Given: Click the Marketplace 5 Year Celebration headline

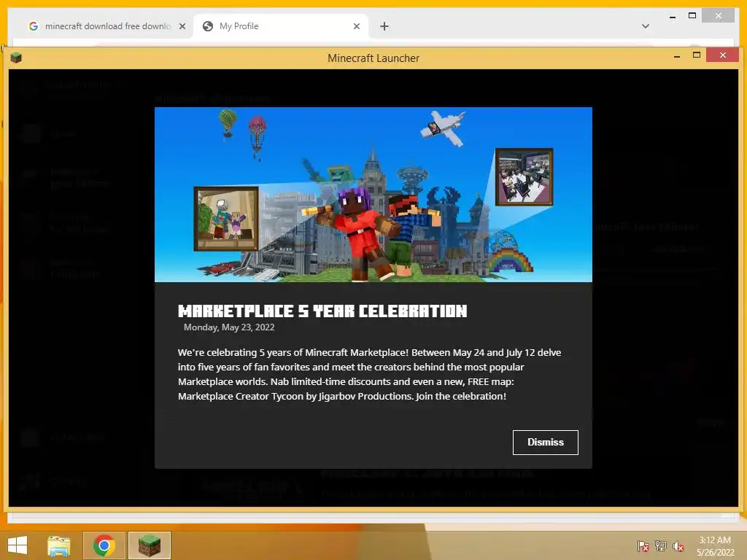Looking at the screenshot, I should [x=322, y=311].
